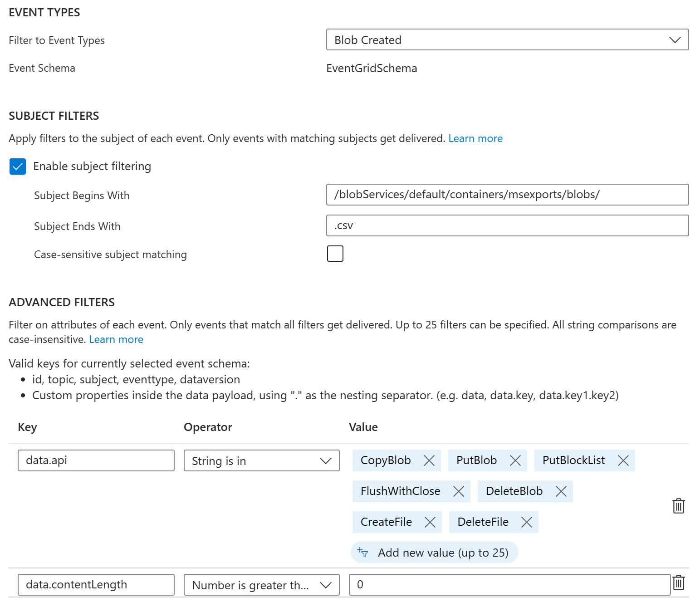Enable case-sensitive subject matching

[x=335, y=254]
